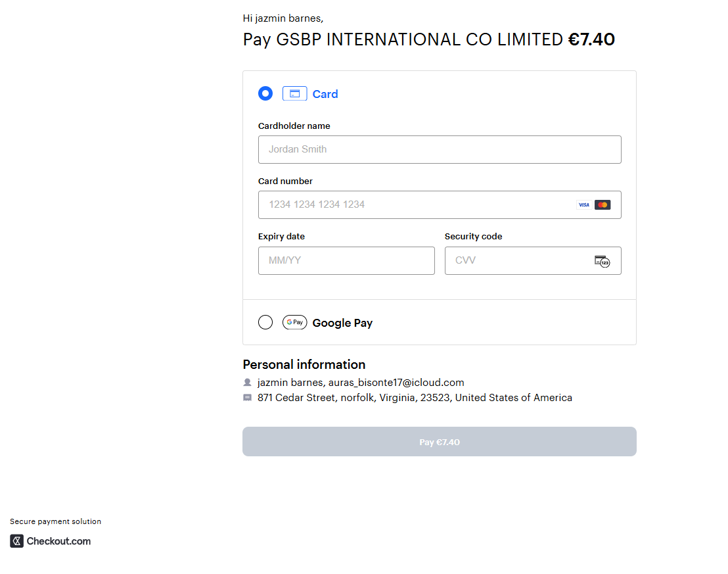
Task: Click the CVV hint icon in security code
Action: 602,261
